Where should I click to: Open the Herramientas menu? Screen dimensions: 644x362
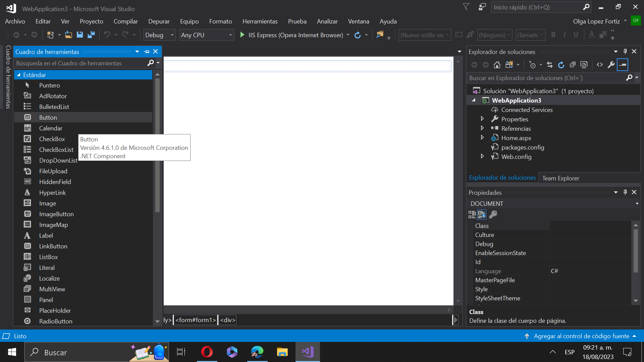260,21
